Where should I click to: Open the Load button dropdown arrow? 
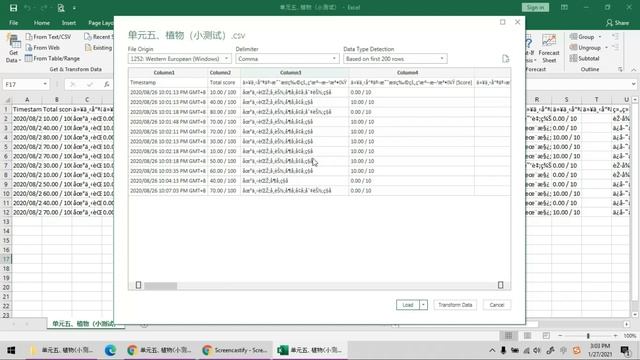click(x=423, y=305)
